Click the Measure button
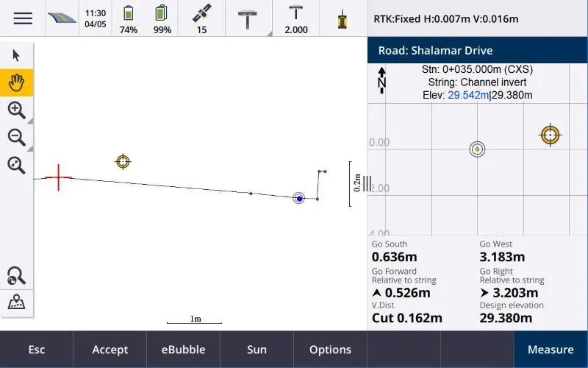588x368 pixels. (551, 350)
